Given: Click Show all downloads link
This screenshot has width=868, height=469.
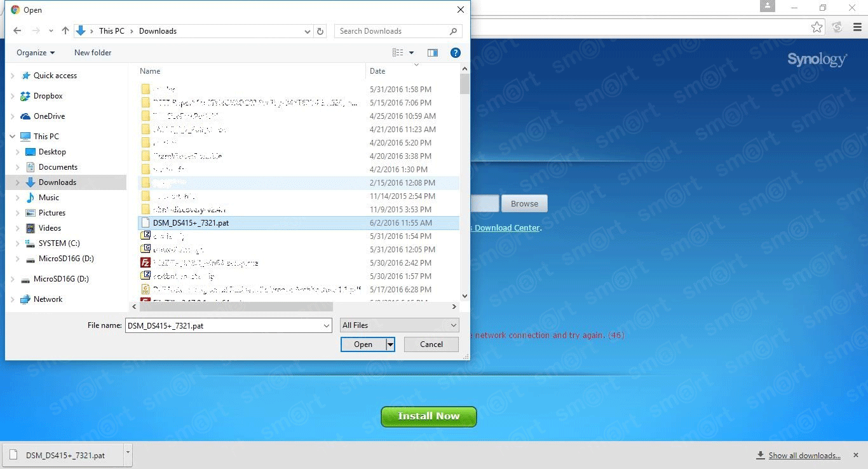Looking at the screenshot, I should pos(804,456).
